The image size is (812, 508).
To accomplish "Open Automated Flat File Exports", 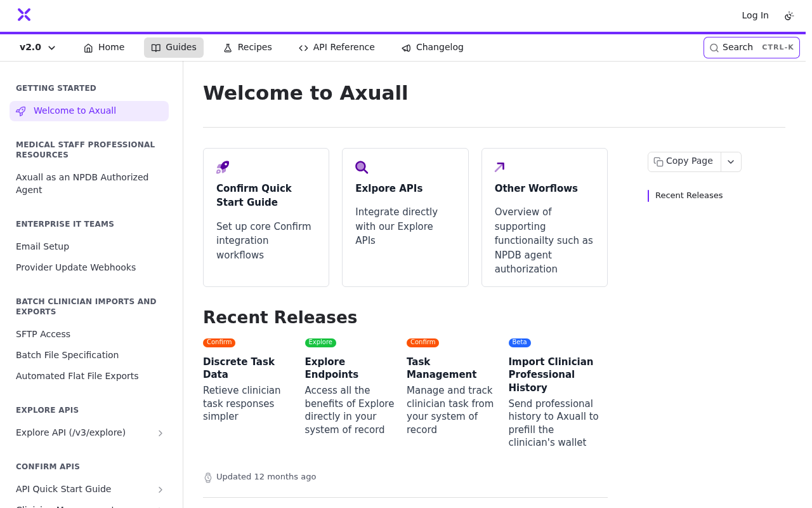I will coord(89,376).
